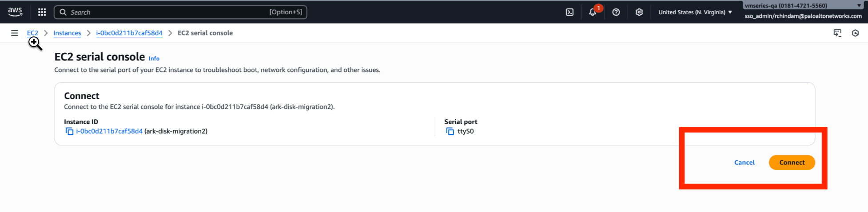The image size is (868, 212).
Task: Open instance i-0bc0d211b7caf58d4 breadcrumb link
Action: [129, 33]
